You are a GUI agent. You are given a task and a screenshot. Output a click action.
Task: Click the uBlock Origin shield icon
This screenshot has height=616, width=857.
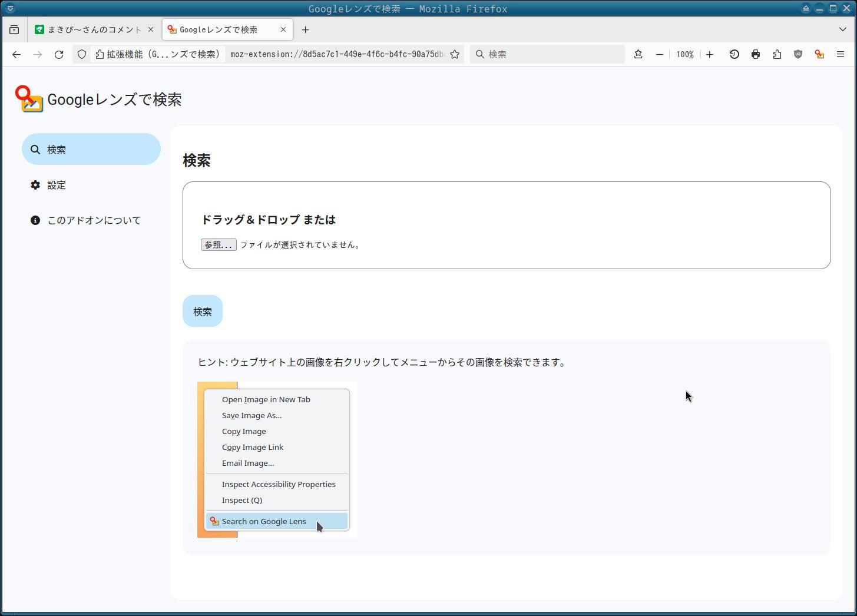(x=798, y=54)
